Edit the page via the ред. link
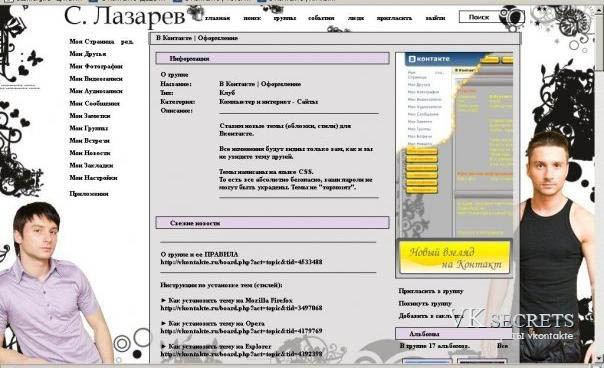 click(127, 42)
